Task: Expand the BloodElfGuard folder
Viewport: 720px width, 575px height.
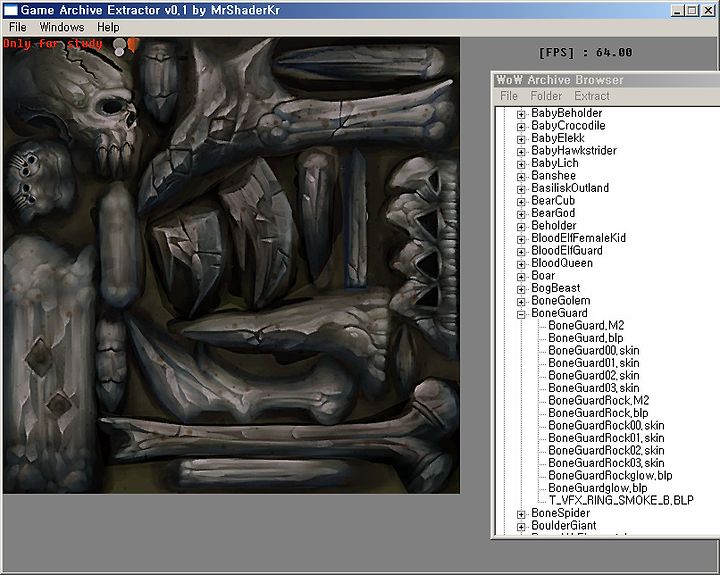Action: tap(521, 251)
